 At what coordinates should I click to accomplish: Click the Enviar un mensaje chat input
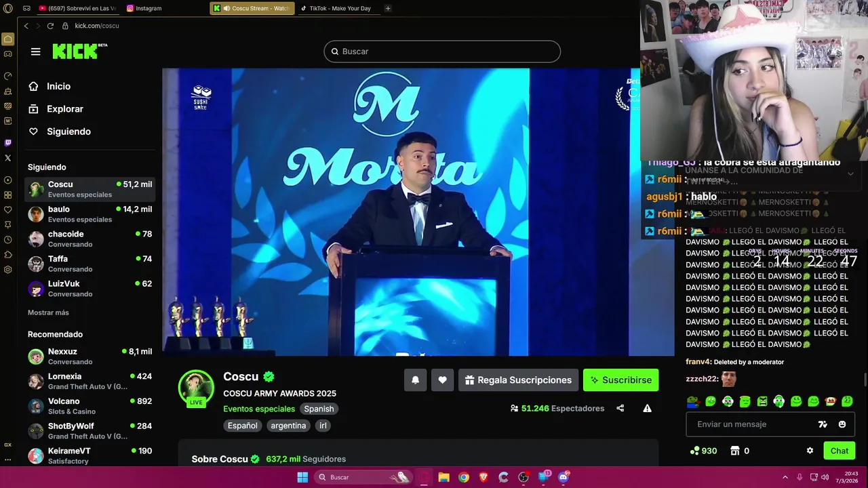point(770,424)
